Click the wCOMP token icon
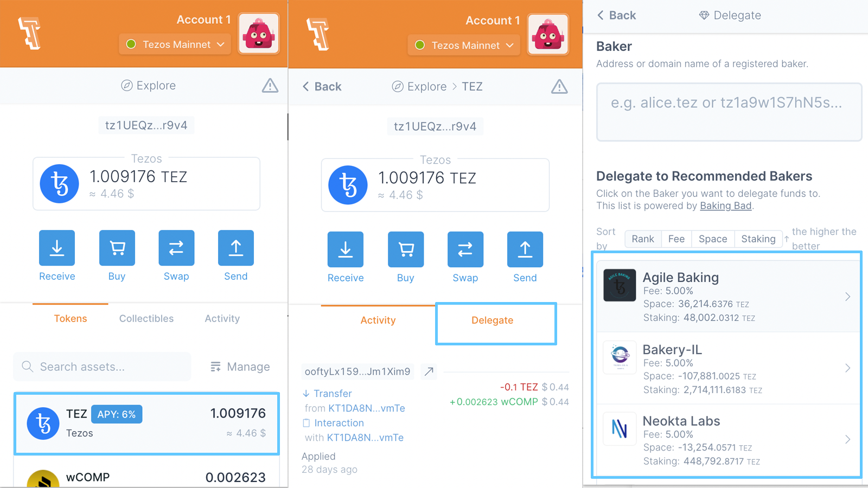868x488 pixels. (x=43, y=479)
